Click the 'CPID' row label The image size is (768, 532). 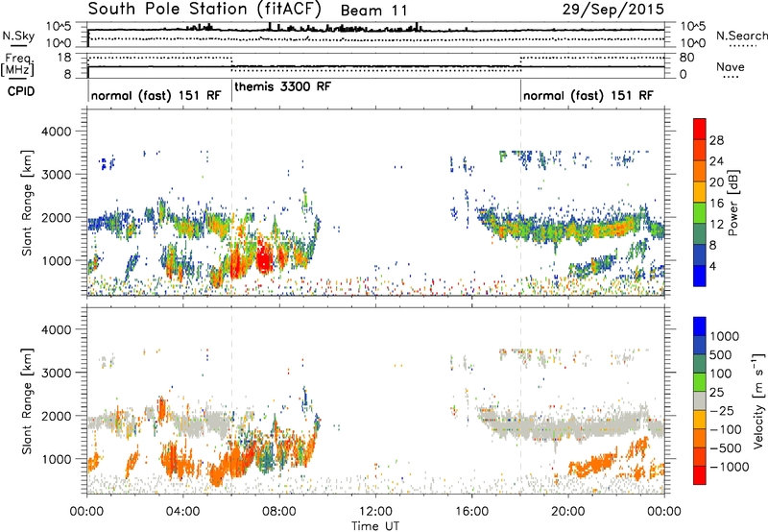21,91
